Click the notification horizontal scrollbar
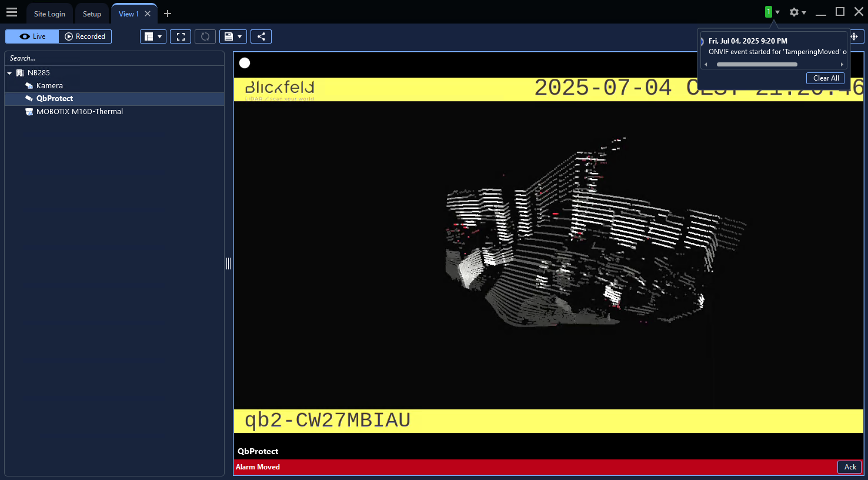868x480 pixels. point(757,65)
